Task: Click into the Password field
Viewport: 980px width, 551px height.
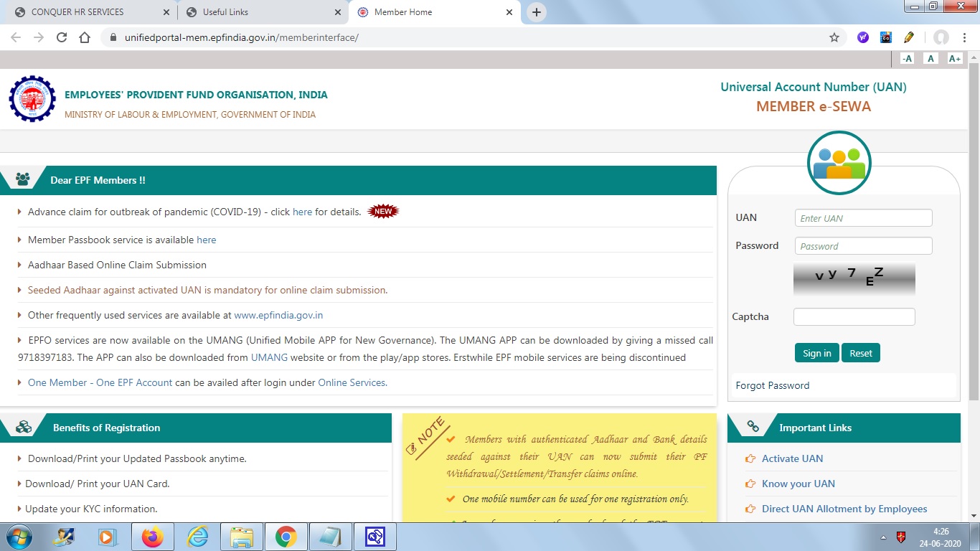Action: click(863, 246)
